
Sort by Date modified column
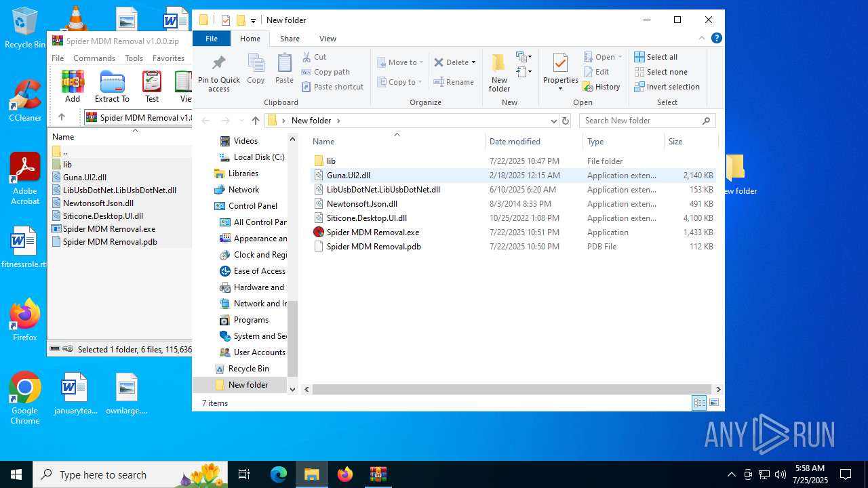point(534,142)
